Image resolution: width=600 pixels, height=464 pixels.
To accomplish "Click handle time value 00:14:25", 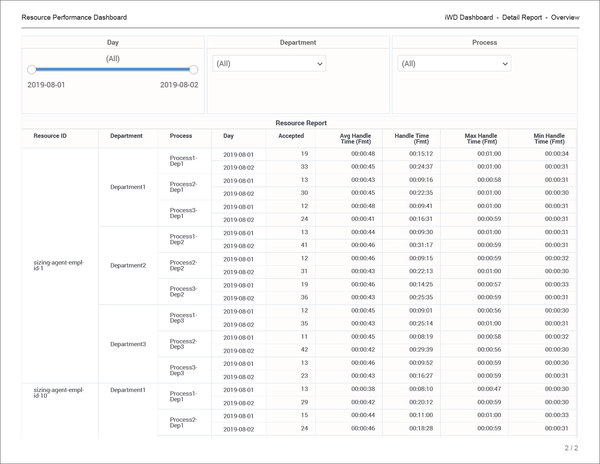I will click(x=421, y=284).
